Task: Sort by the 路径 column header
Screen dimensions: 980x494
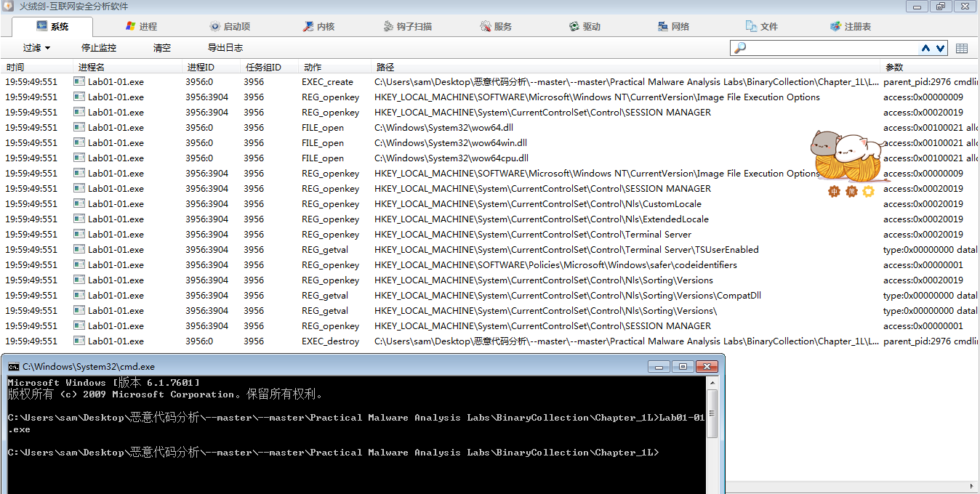Action: [x=626, y=67]
